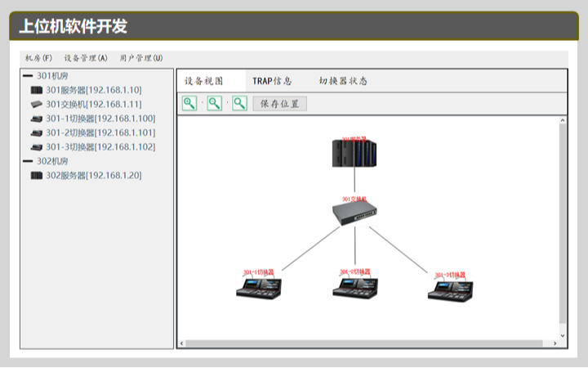Click server icon beside 302服务器[192.168.1.20]

coord(37,175)
